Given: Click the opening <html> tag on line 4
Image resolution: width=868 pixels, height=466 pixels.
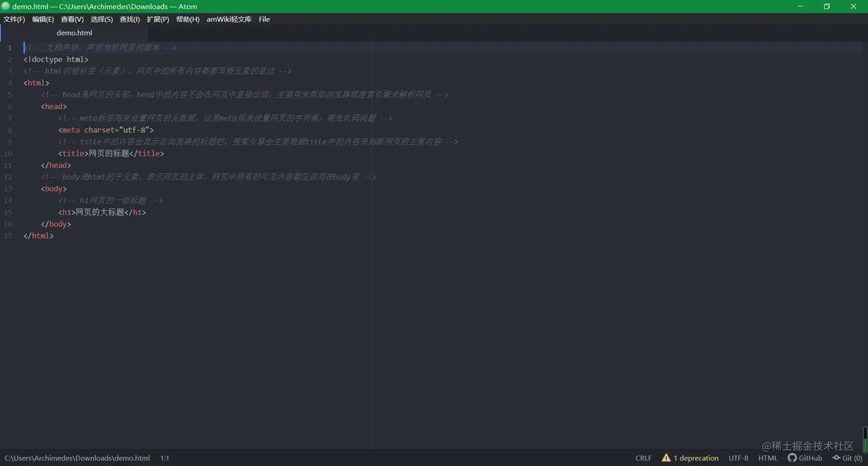Looking at the screenshot, I should coord(36,83).
